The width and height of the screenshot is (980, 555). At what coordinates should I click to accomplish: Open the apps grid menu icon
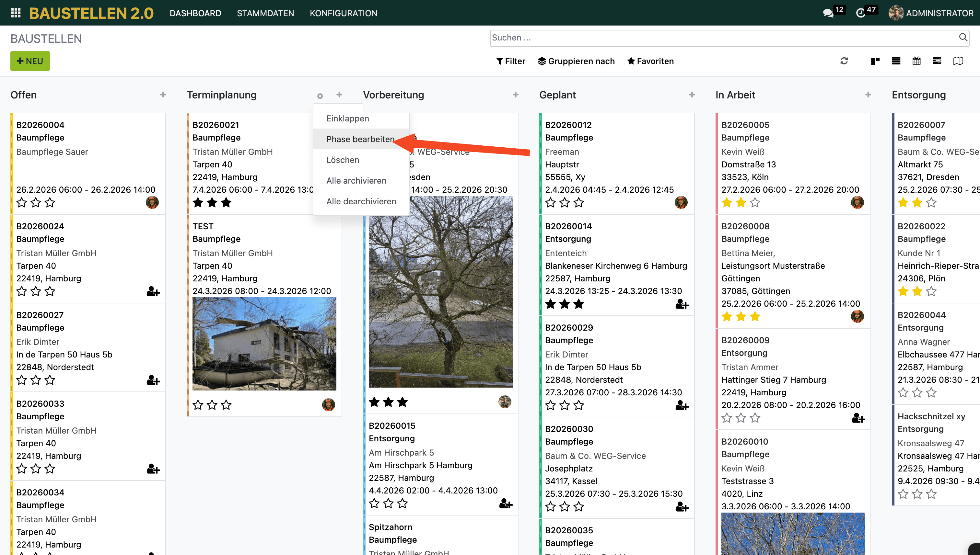click(16, 13)
